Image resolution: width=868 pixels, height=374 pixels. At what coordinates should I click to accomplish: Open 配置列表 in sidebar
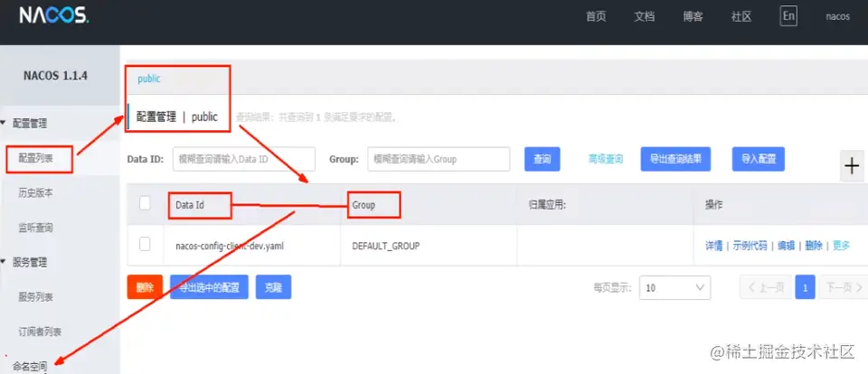(x=36, y=158)
